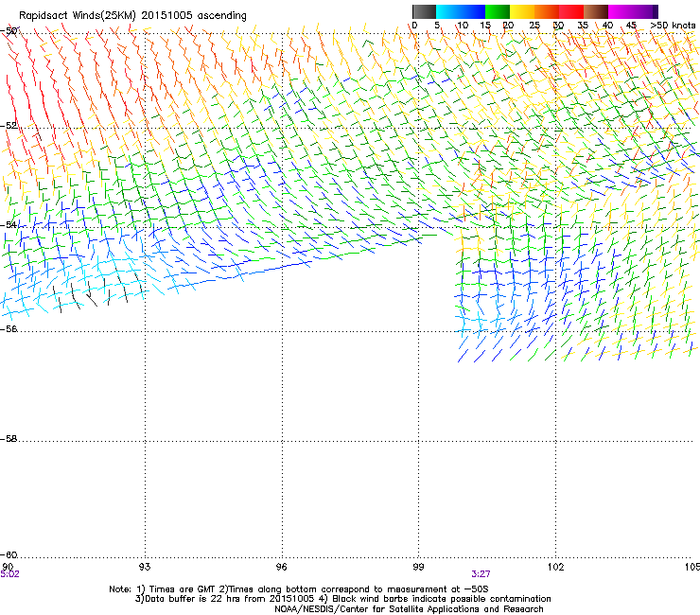Click the '96' longitude axis label
The height and width of the screenshot is (615, 700).
coord(281,567)
